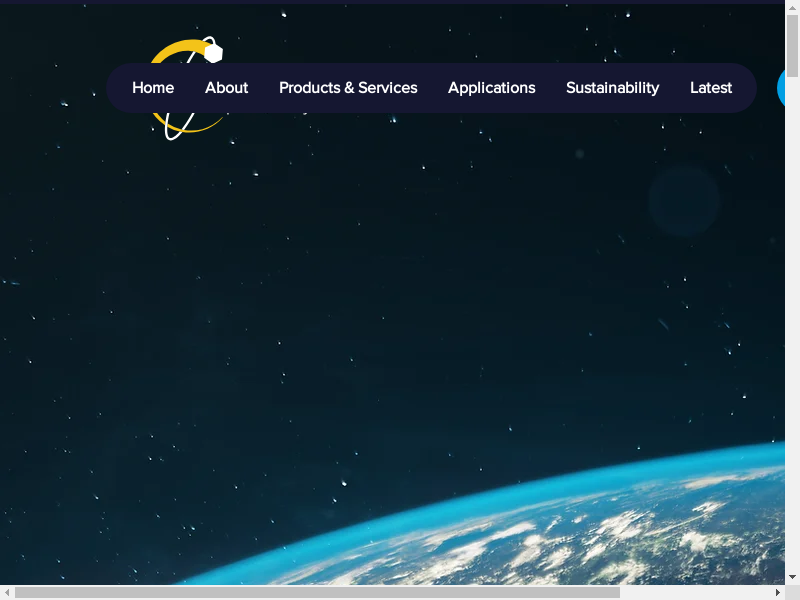Click the horizontal scrollbar right arrow
The width and height of the screenshot is (800, 600).
point(778,592)
